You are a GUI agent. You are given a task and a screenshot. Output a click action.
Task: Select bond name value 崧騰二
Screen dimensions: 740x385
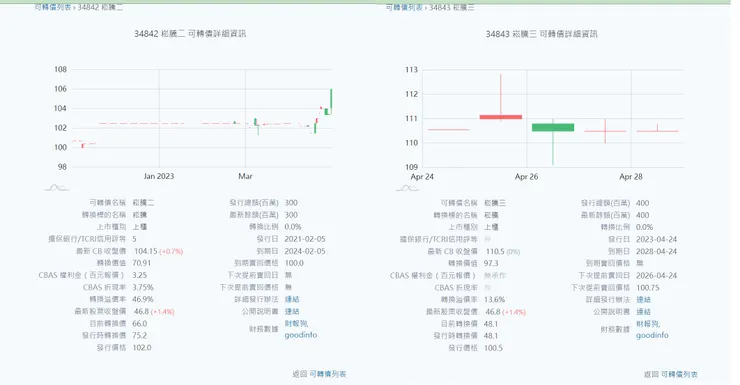143,203
